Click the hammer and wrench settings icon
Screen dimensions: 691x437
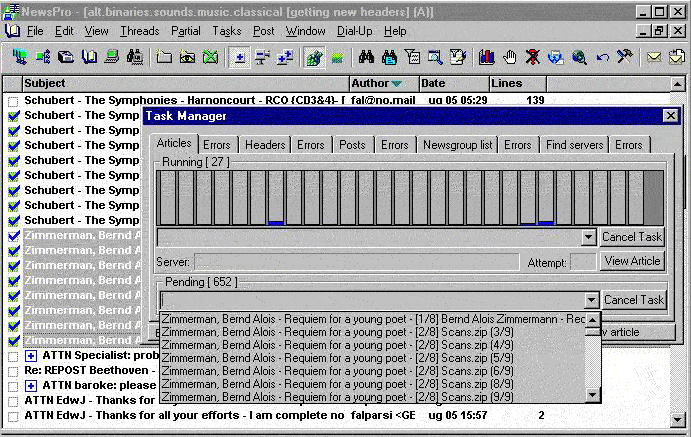tap(624, 57)
